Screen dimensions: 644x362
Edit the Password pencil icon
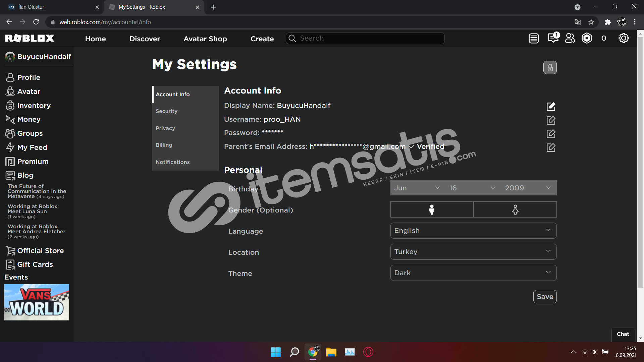pos(551,134)
